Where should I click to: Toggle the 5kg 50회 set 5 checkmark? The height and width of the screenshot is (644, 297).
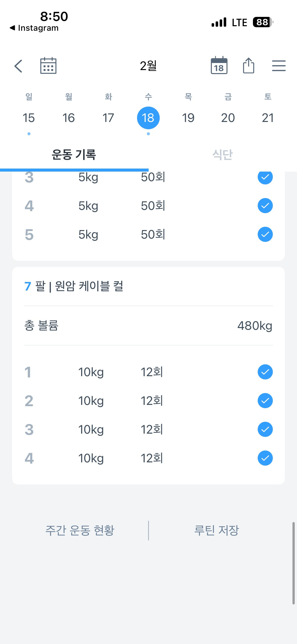click(265, 234)
